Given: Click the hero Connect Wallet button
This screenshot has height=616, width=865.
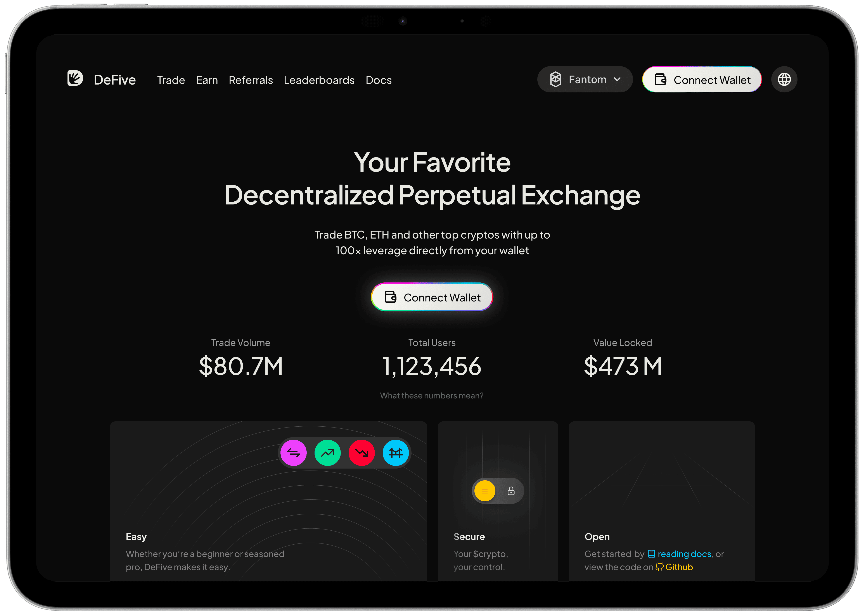Looking at the screenshot, I should click(x=432, y=297).
